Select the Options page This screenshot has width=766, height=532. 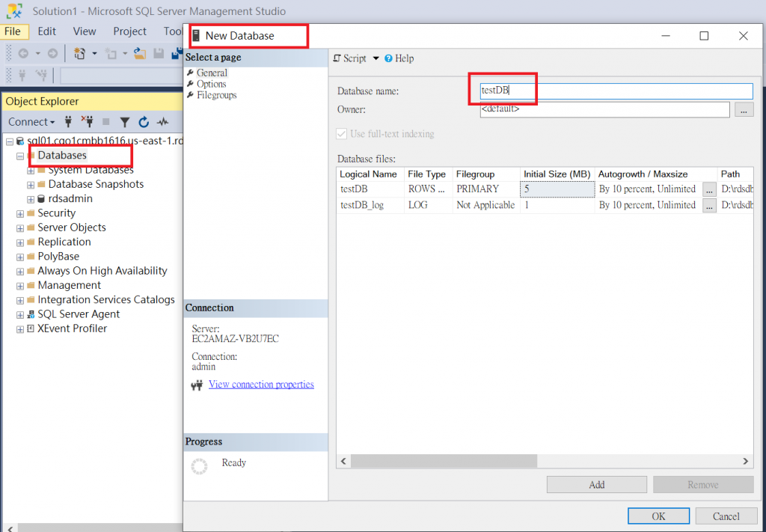211,84
